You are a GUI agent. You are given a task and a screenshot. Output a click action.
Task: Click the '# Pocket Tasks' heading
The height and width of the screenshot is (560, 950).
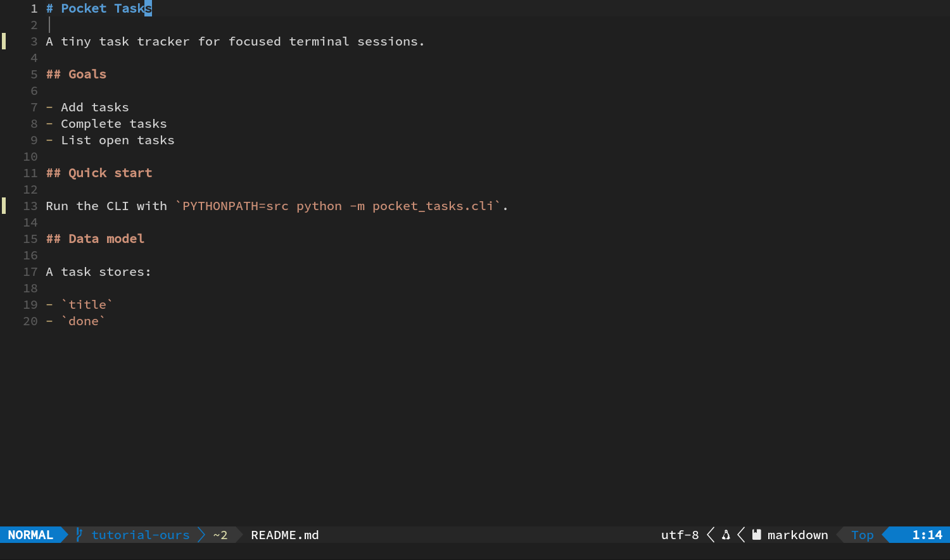click(99, 8)
